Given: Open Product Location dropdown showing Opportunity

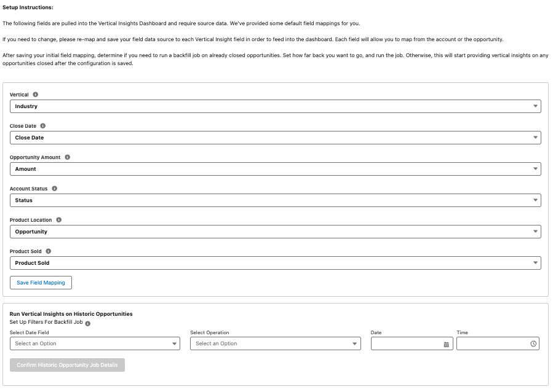Looking at the screenshot, I should (x=276, y=232).
